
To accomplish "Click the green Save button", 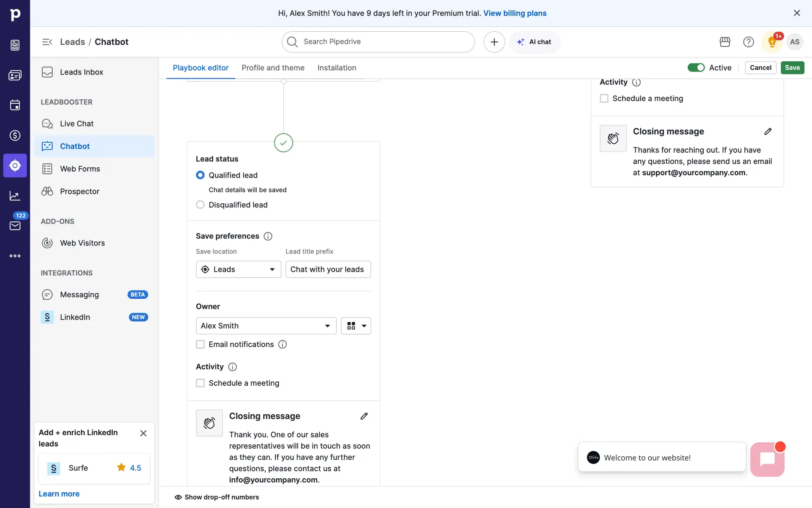I will 792,68.
